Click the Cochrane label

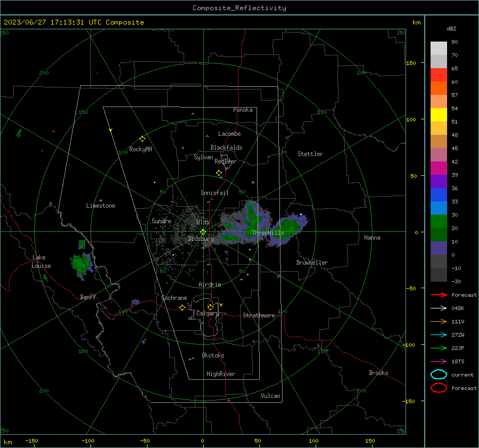pos(174,298)
